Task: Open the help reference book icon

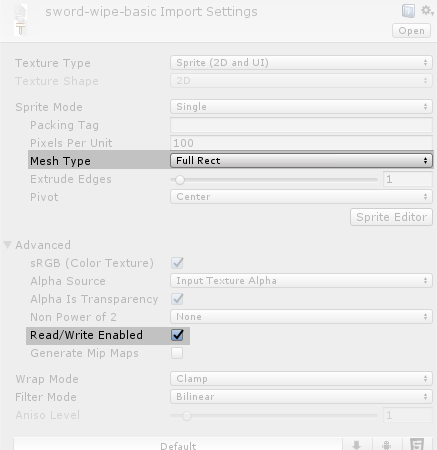Action: pos(408,11)
